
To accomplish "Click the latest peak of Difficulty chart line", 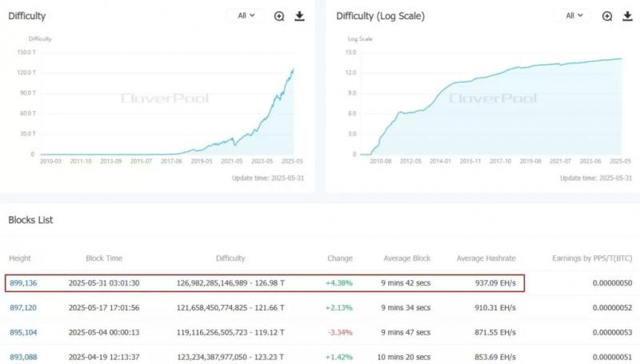I will [x=293, y=70].
